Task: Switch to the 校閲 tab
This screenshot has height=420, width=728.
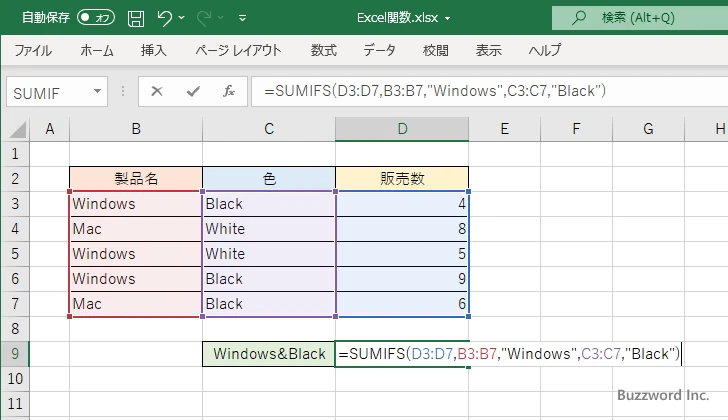Action: [436, 50]
